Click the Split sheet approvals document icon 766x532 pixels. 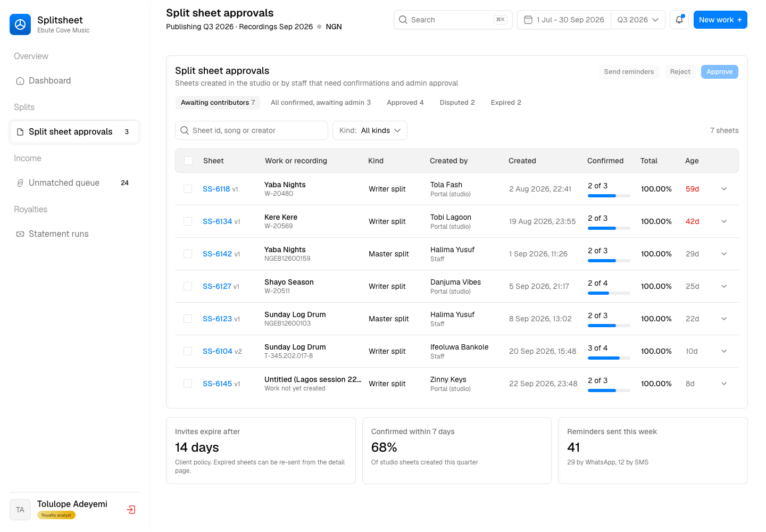[x=20, y=132]
